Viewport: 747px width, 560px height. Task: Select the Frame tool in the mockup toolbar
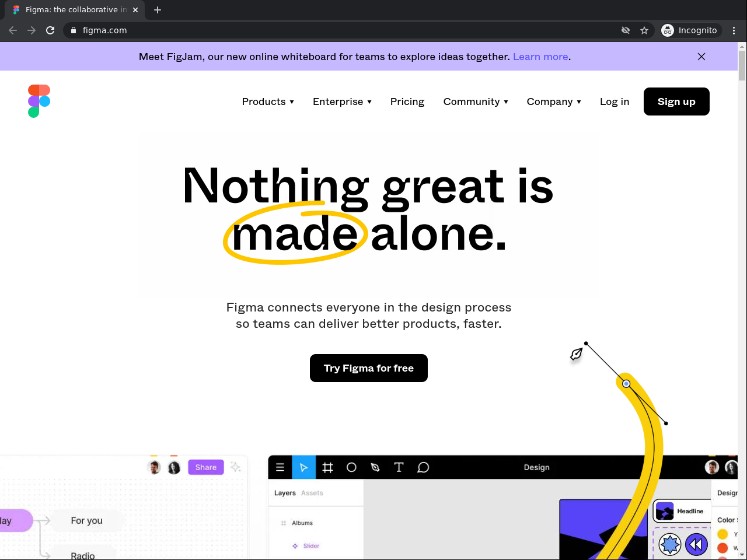pos(327,467)
